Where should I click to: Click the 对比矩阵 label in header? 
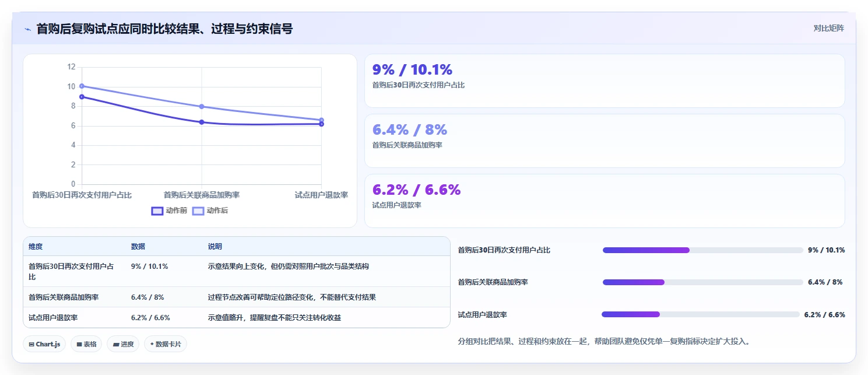coord(828,28)
